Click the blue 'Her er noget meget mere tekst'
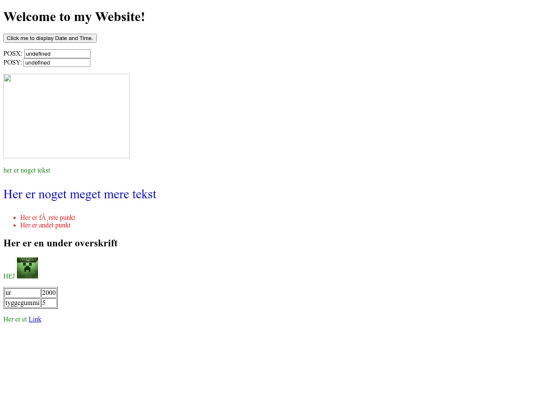 coord(80,194)
